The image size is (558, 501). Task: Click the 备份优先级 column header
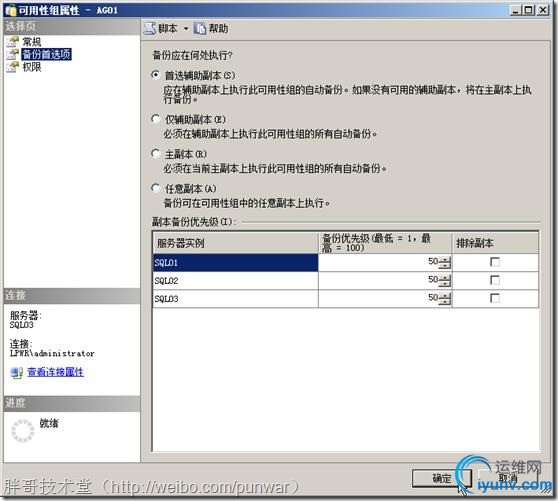click(385, 243)
